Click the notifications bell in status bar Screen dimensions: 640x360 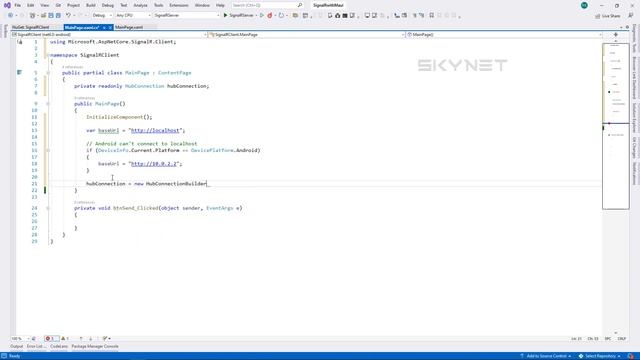631,356
